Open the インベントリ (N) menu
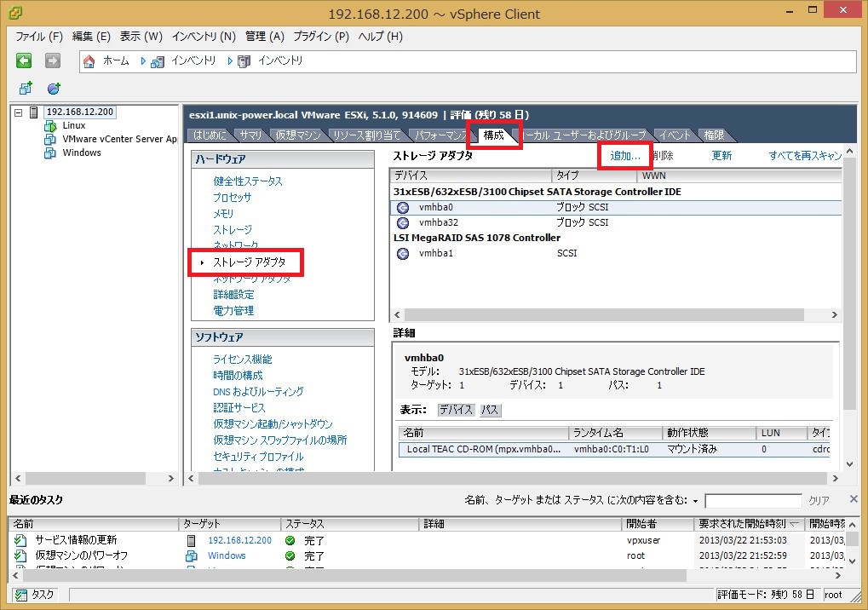Viewport: 868px width, 610px height. pyautogui.click(x=204, y=37)
